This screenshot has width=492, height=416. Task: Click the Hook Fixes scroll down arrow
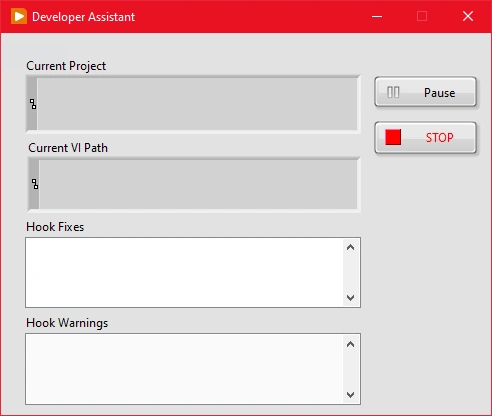tap(350, 297)
